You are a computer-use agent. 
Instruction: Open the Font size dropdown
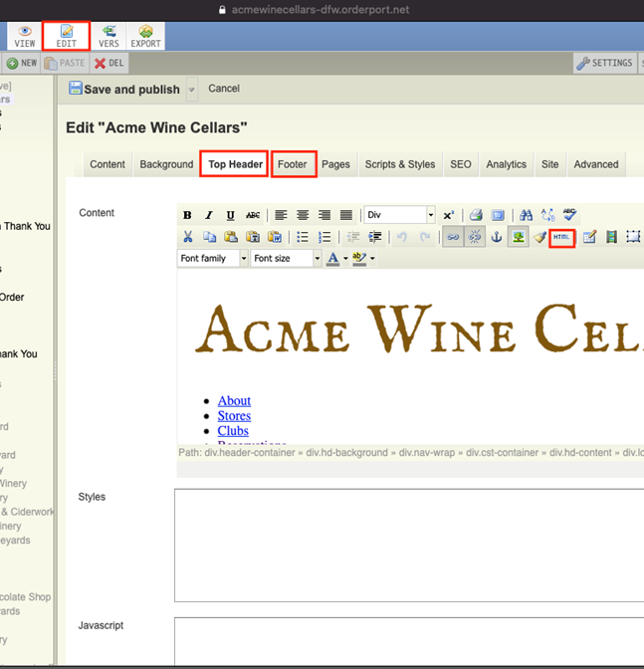pos(287,259)
